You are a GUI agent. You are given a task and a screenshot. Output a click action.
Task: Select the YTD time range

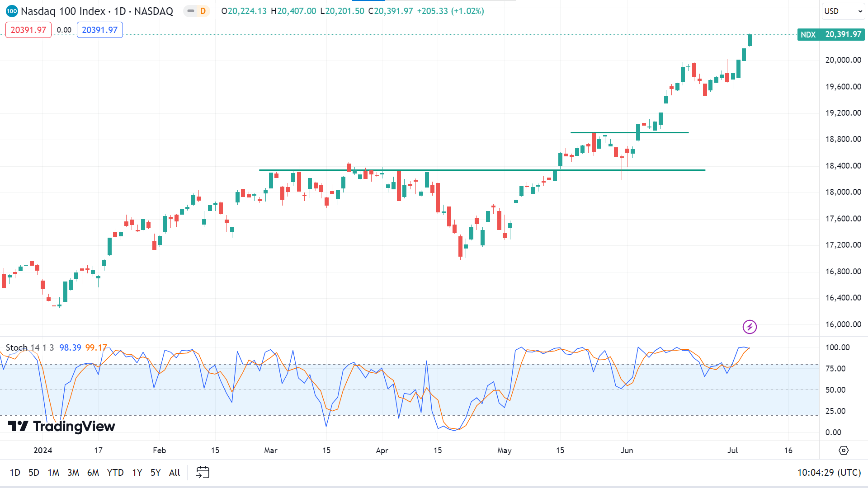[x=115, y=473]
